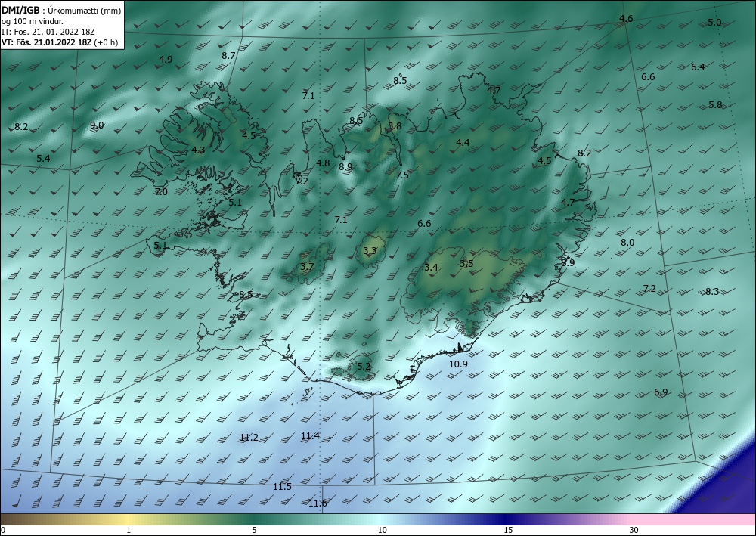
Task: Click the 4.9 value on the map
Action: [x=166, y=60]
